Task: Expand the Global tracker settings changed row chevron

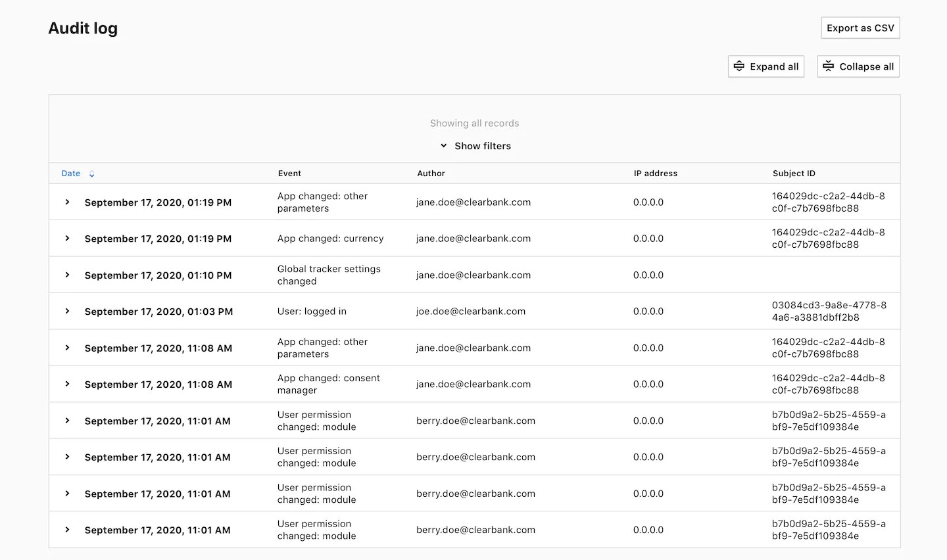Action: click(67, 275)
